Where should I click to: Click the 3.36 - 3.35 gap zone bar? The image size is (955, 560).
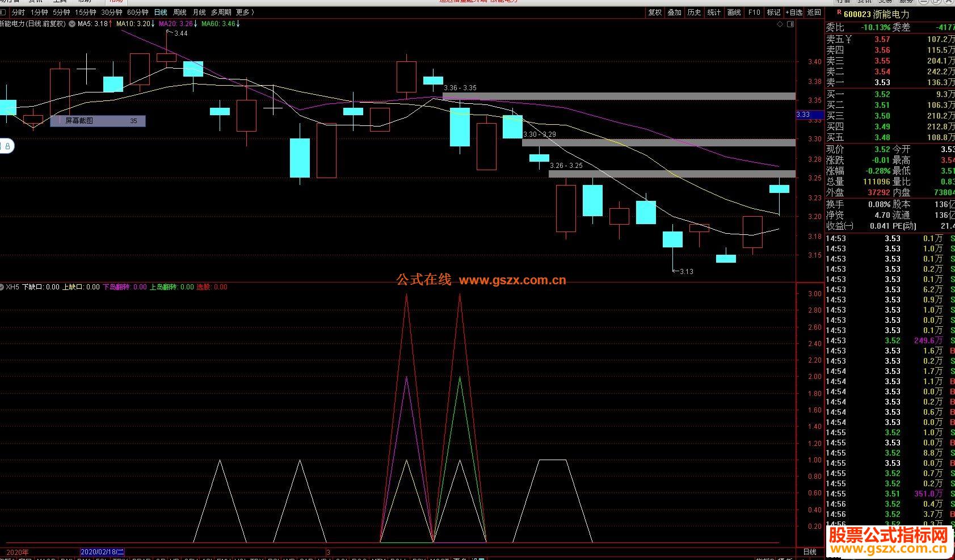619,96
